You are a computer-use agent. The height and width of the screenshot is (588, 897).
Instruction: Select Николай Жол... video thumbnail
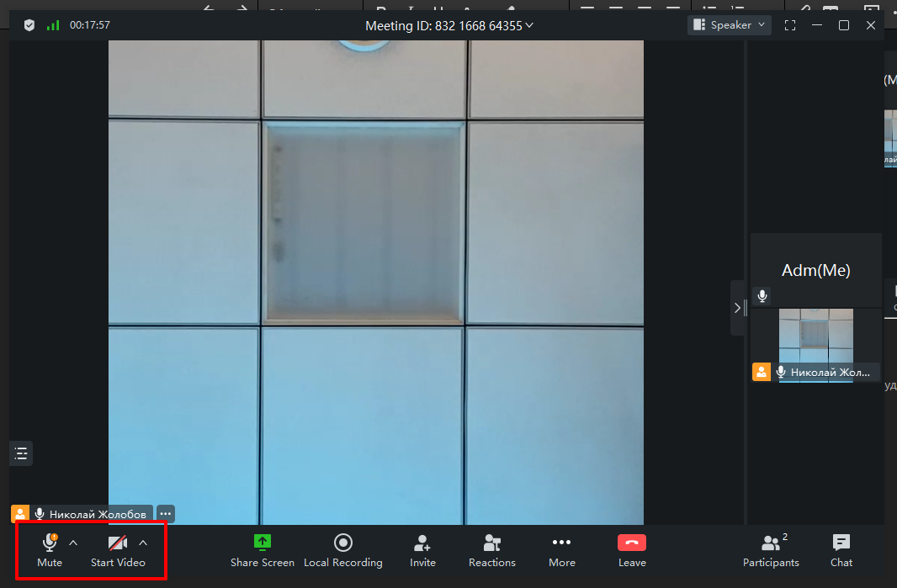[815, 345]
